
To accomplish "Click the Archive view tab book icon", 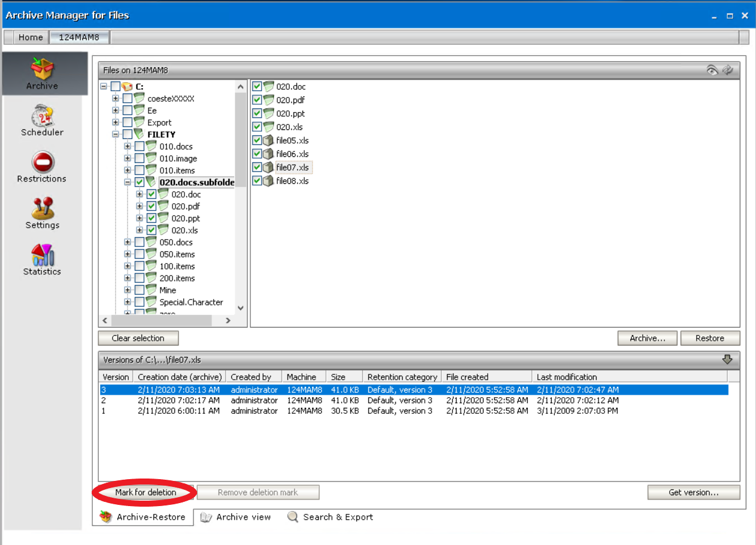I will (x=206, y=517).
